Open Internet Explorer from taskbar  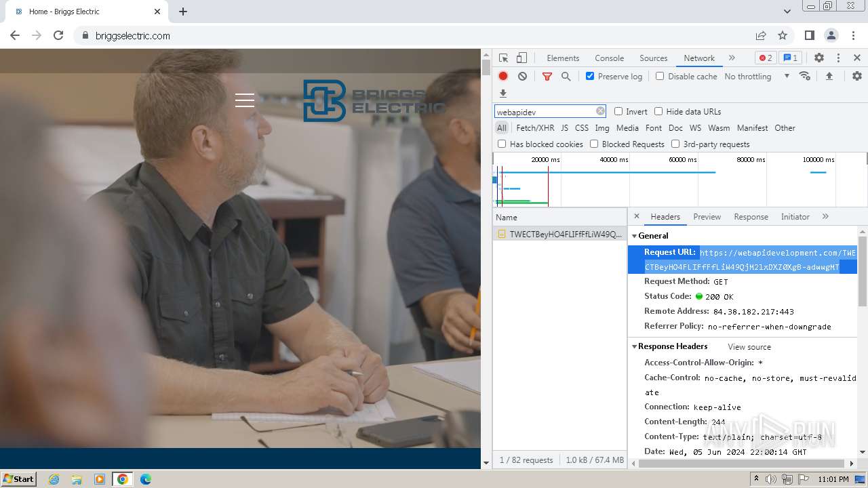(x=54, y=479)
